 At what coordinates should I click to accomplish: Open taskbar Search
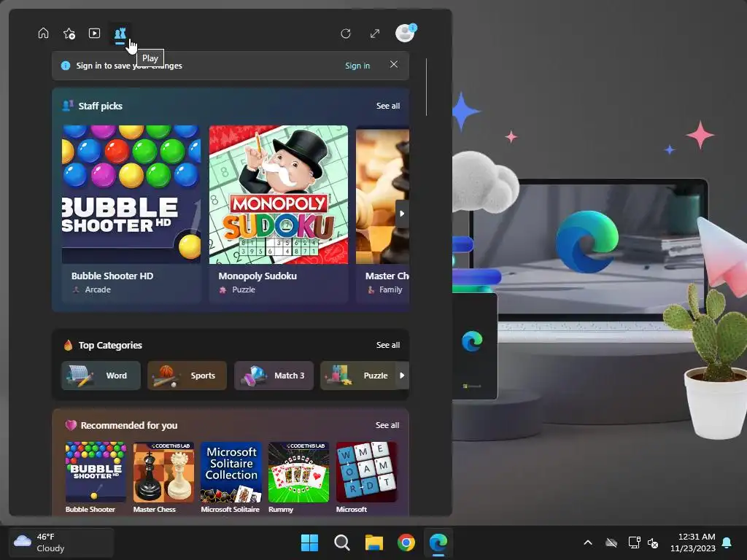click(341, 542)
